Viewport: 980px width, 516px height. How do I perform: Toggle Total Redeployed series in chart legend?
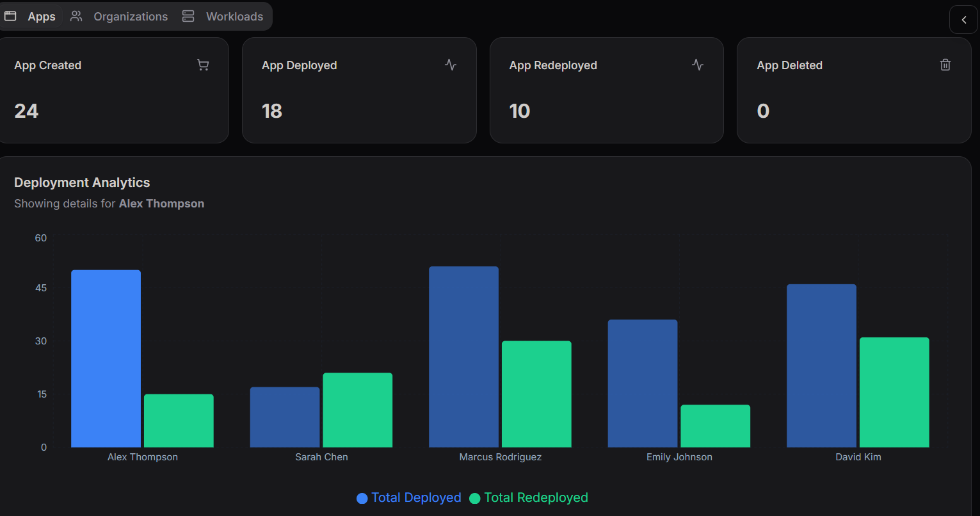pos(536,497)
